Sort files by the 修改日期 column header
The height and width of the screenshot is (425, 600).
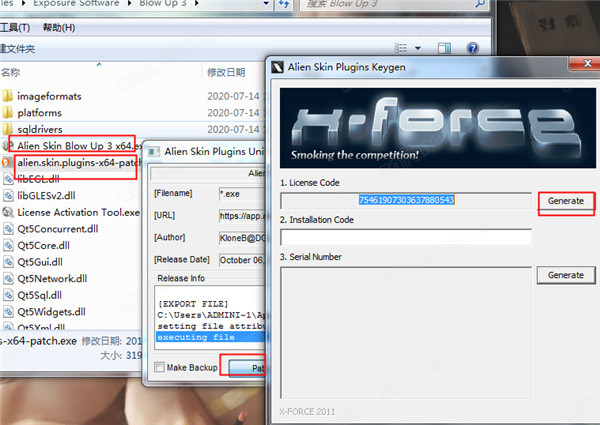coord(226,72)
